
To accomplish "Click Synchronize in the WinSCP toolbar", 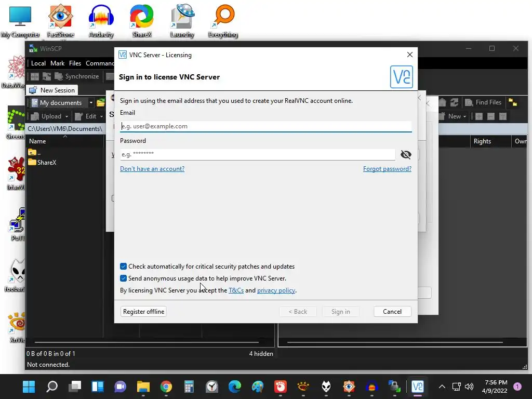I will coord(77,76).
